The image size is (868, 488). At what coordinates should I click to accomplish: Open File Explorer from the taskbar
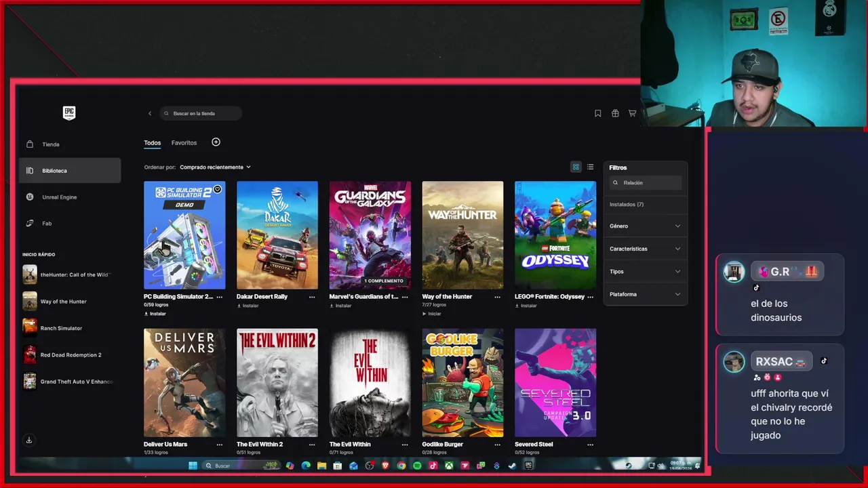(321, 466)
